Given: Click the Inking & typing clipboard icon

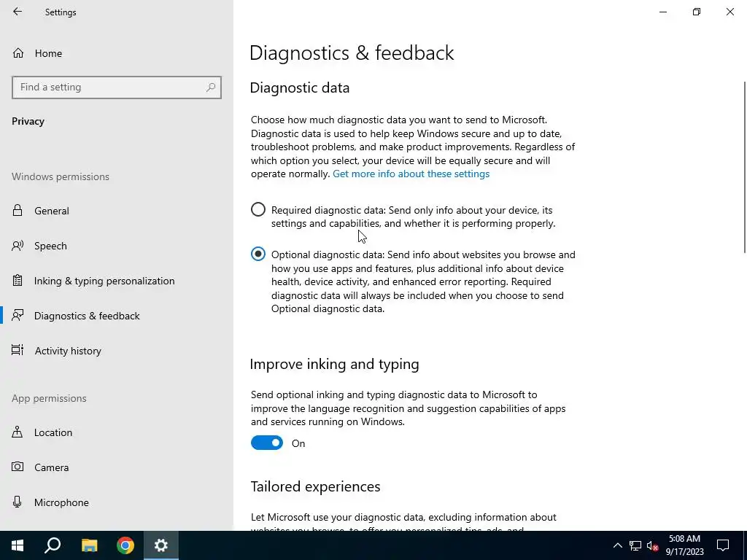Looking at the screenshot, I should coord(18,281).
